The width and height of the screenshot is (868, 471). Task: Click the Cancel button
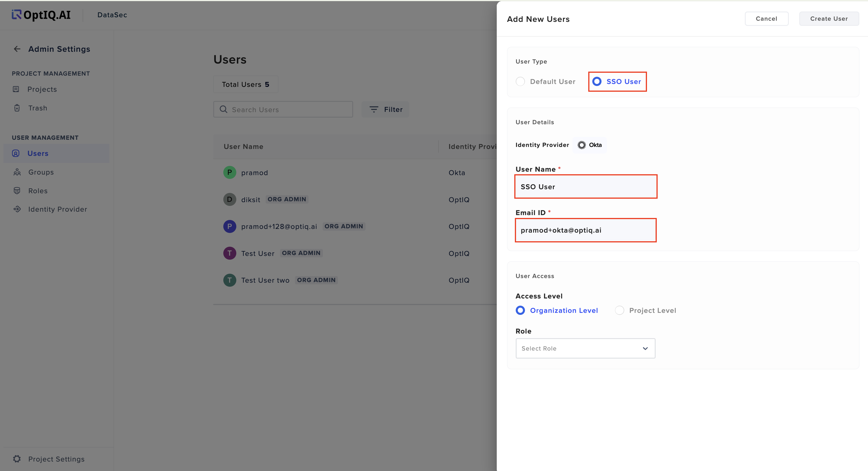pyautogui.click(x=766, y=19)
